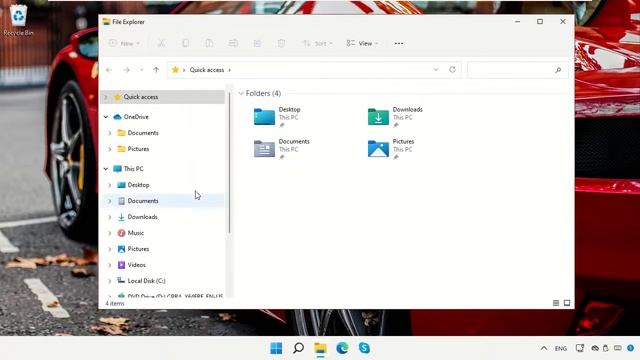The height and width of the screenshot is (360, 640).
Task: Select the OneDrive Pictures folder
Action: (138, 149)
